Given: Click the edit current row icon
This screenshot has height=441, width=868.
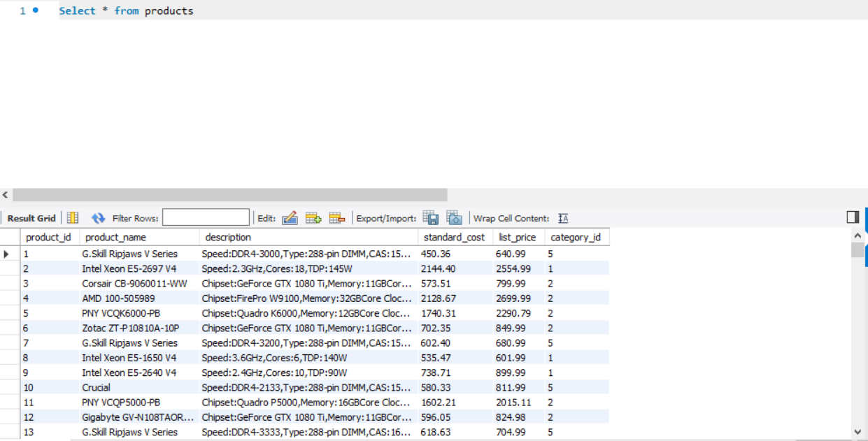Looking at the screenshot, I should [290, 218].
